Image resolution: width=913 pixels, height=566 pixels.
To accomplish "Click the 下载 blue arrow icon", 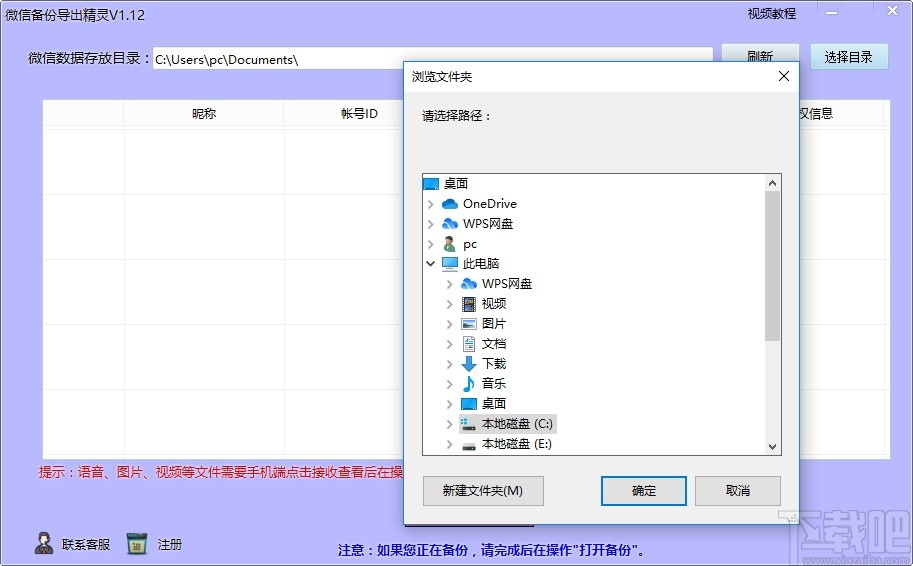I will [469, 364].
